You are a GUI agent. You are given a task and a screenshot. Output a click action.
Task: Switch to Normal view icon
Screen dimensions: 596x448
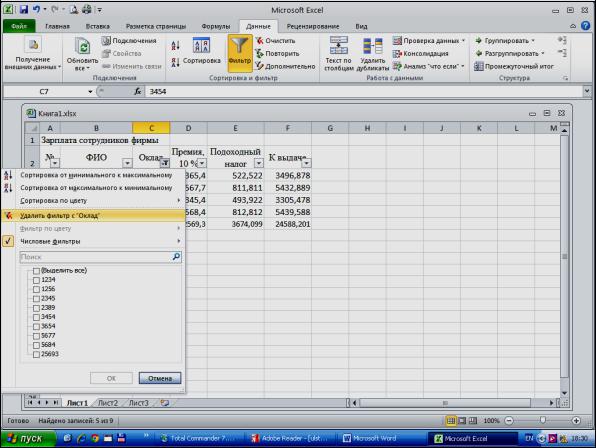tap(451, 421)
